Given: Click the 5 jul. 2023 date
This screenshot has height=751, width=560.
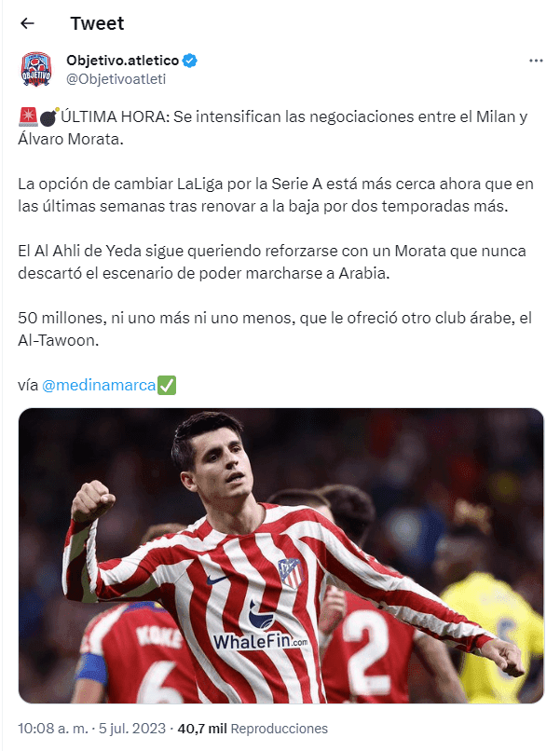Looking at the screenshot, I should click(x=132, y=729).
